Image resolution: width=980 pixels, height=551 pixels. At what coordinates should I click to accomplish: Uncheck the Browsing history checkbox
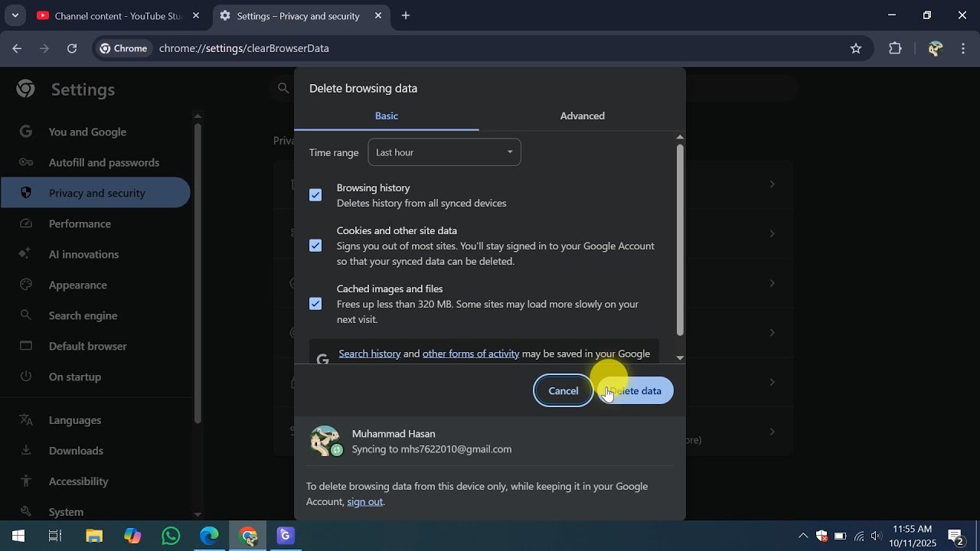tap(315, 195)
